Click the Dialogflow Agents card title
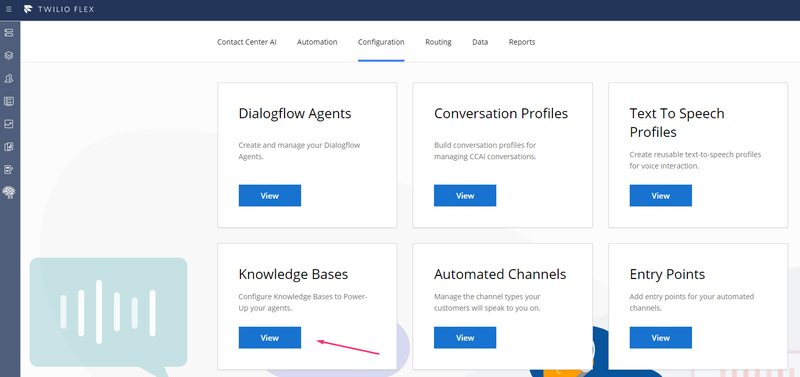The width and height of the screenshot is (800, 377). (x=295, y=113)
